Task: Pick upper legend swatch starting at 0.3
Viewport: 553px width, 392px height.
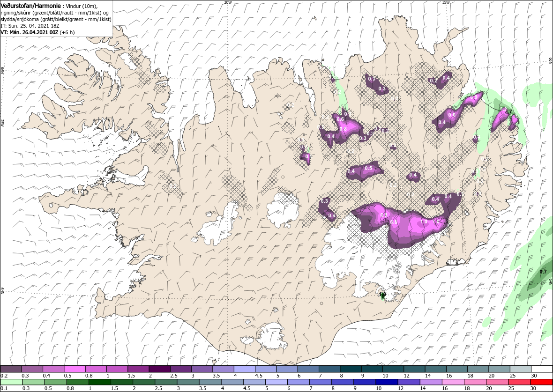Action: coord(32,369)
